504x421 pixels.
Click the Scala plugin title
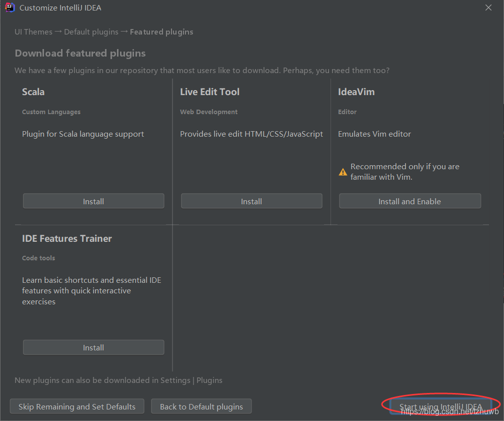coord(33,92)
